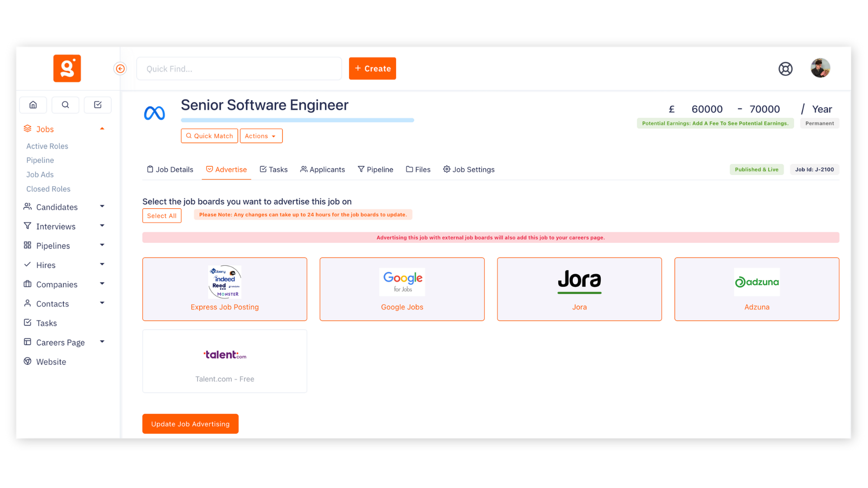
Task: Open the Files tab
Action: [x=418, y=169]
